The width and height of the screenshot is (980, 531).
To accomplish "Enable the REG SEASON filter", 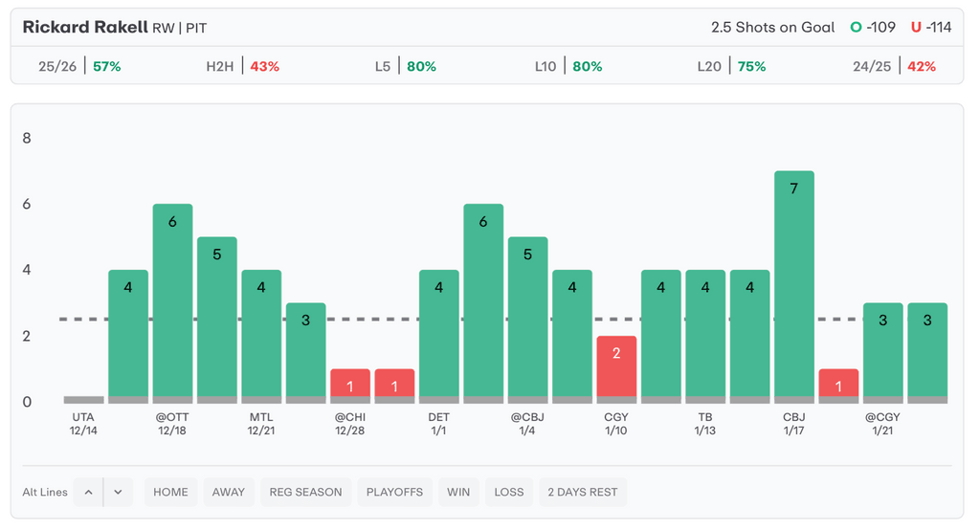I will [305, 492].
